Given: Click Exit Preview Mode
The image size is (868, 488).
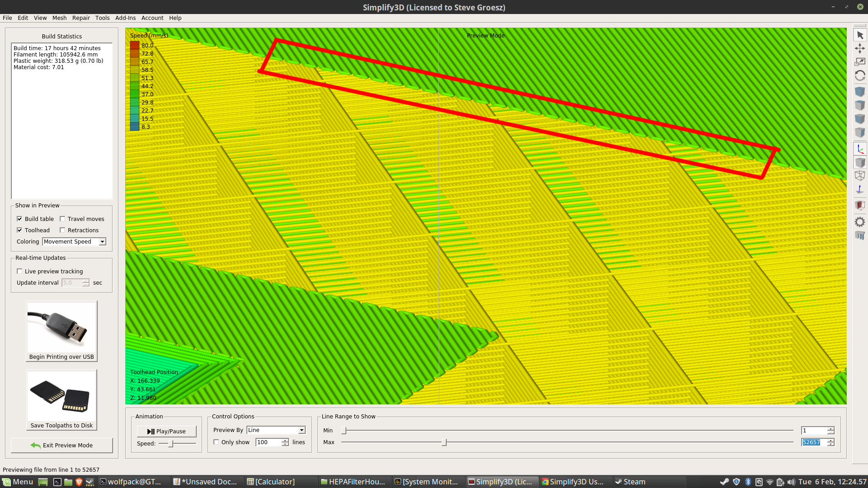Looking at the screenshot, I should coord(62,446).
